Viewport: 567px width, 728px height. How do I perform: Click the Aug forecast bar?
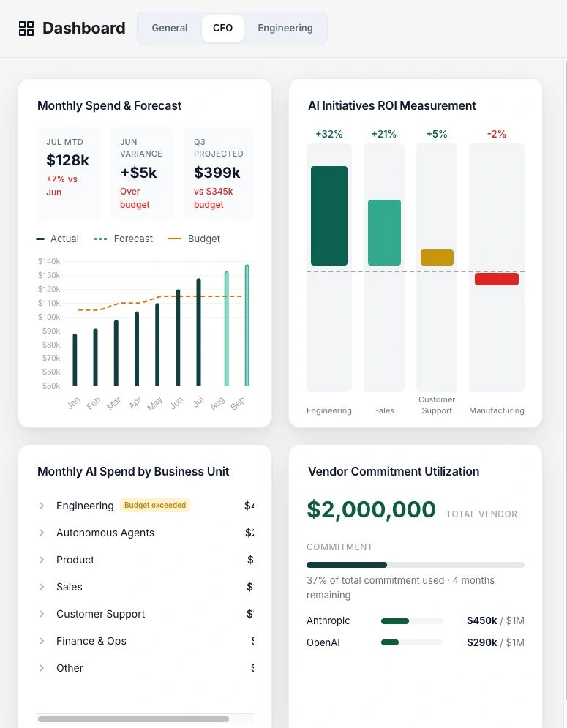227,329
